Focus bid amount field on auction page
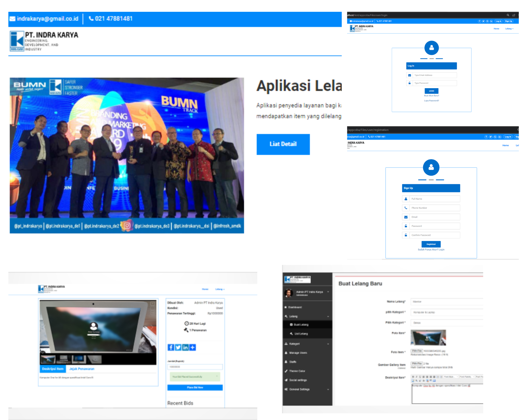 point(195,367)
